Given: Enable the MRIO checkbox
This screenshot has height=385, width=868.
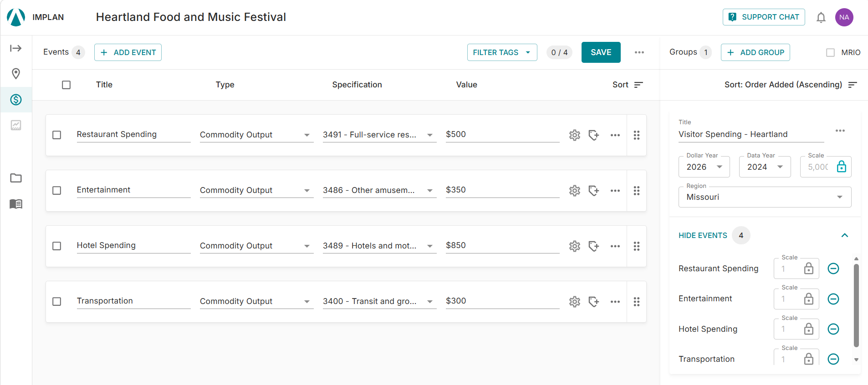Looking at the screenshot, I should (x=831, y=53).
